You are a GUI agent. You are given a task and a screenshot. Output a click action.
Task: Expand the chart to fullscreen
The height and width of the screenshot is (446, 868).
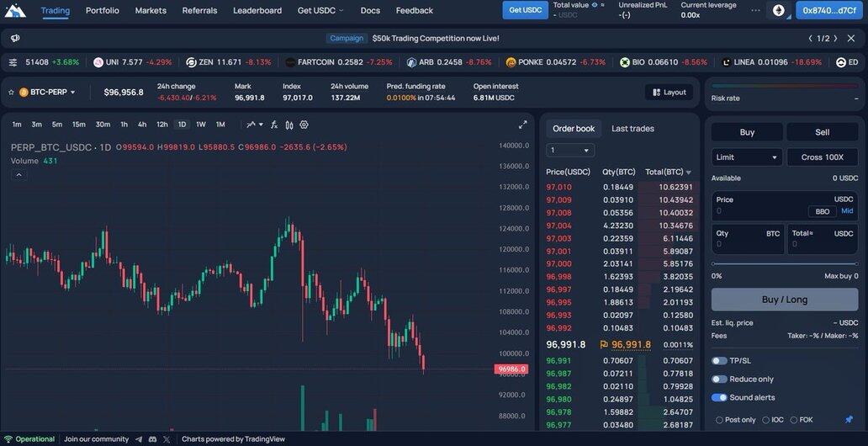click(x=522, y=125)
